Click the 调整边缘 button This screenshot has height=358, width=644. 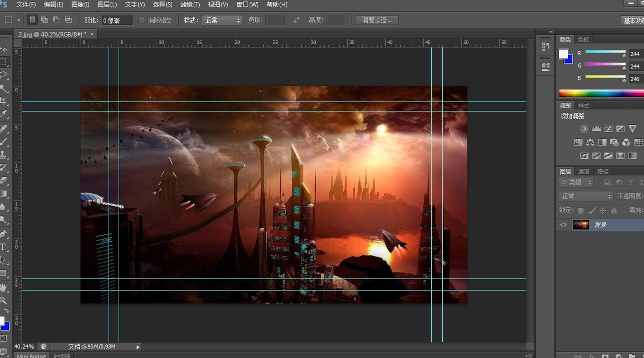tap(377, 20)
